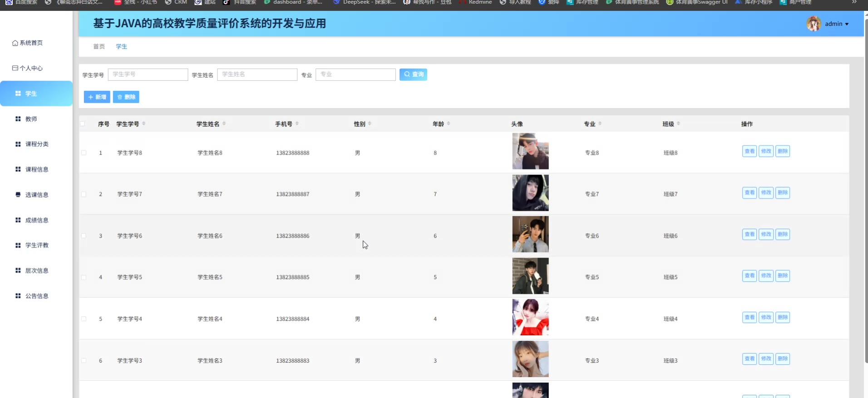Viewport: 868px width, 398px height.
Task: Open the 课程分类 sidebar menu
Action: pyautogui.click(x=36, y=144)
